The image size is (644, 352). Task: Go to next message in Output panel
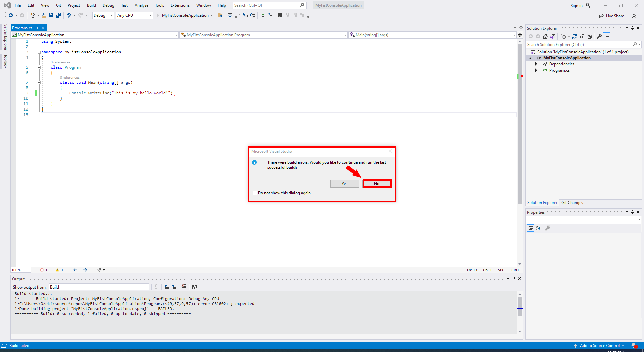pyautogui.click(x=174, y=287)
